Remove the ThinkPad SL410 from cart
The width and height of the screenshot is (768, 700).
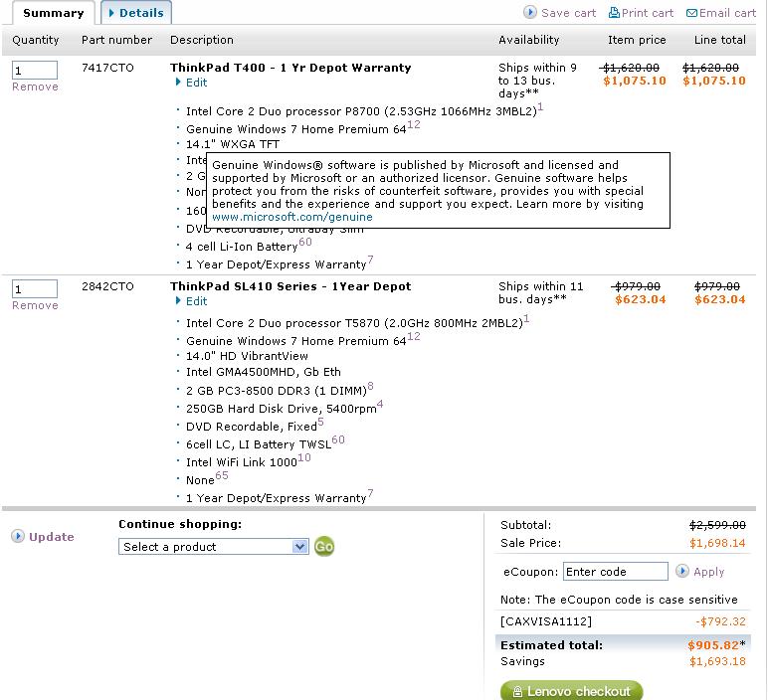(35, 305)
